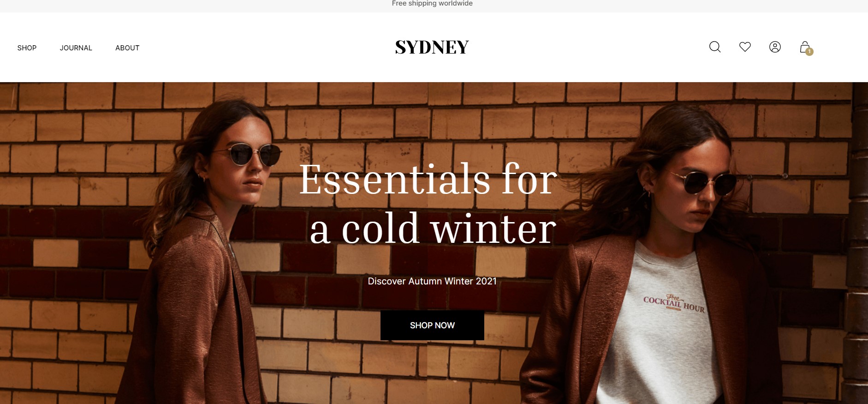Click the Free shipping worldwide banner

(432, 4)
